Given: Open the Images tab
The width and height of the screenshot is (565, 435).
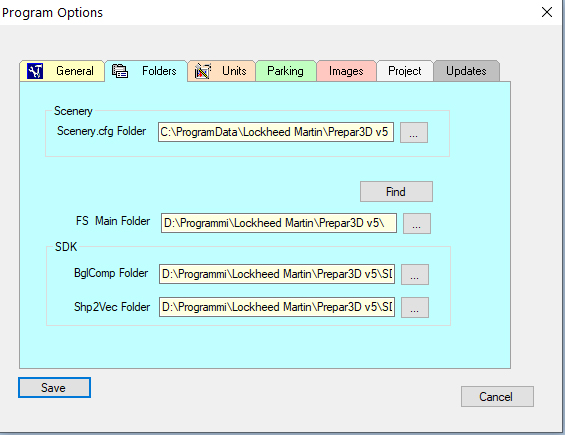Looking at the screenshot, I should [x=346, y=71].
